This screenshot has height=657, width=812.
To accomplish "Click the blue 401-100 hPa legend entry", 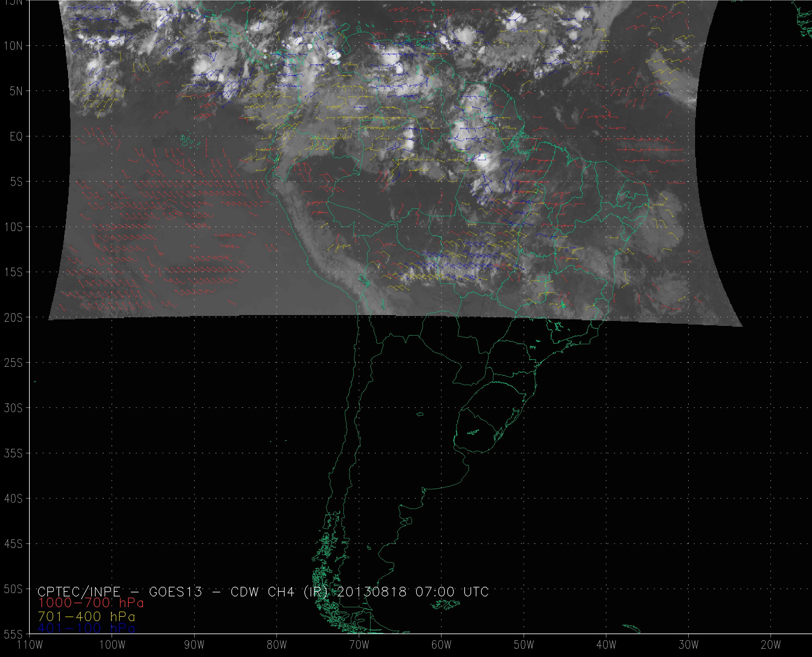I will click(x=86, y=628).
